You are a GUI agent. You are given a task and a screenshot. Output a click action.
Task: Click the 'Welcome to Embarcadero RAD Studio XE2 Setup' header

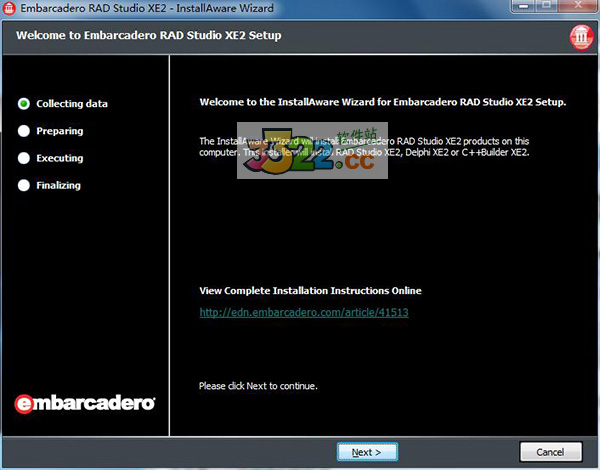pyautogui.click(x=149, y=36)
